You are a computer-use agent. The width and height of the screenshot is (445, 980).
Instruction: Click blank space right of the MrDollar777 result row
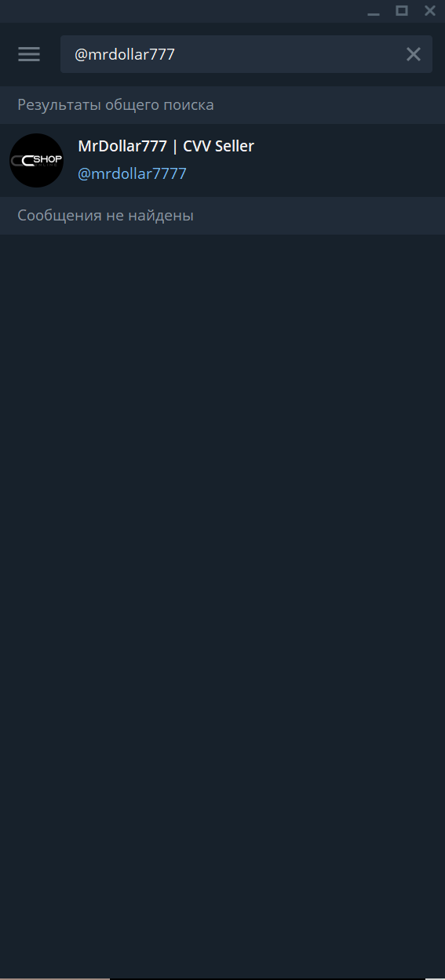coord(349,160)
